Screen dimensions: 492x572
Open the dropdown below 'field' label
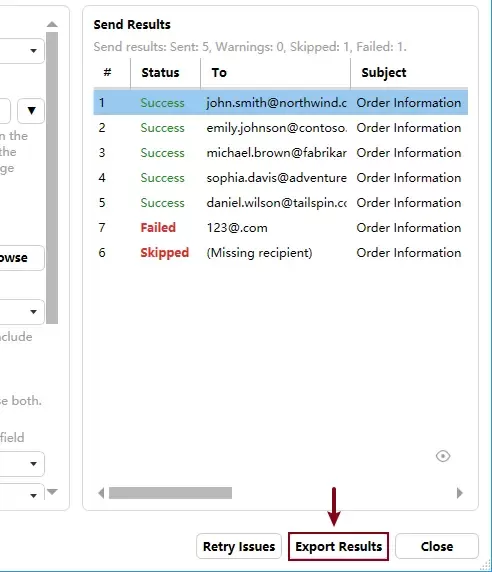click(33, 464)
